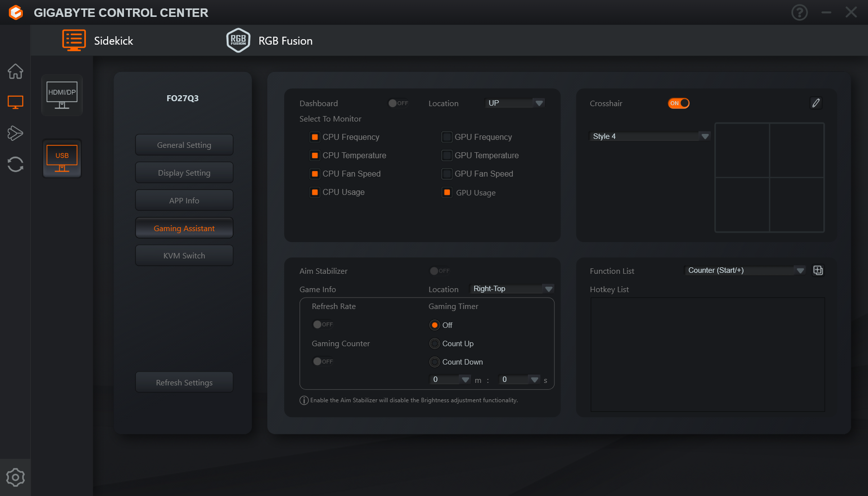This screenshot has width=868, height=496.
Task: Open timer seconds dropdown
Action: click(x=519, y=379)
